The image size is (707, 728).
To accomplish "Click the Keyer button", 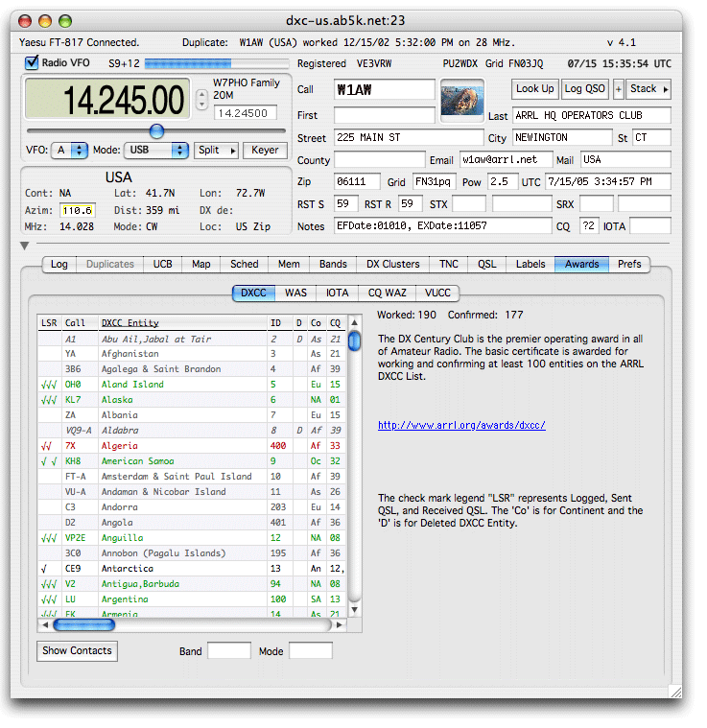I will click(x=265, y=151).
